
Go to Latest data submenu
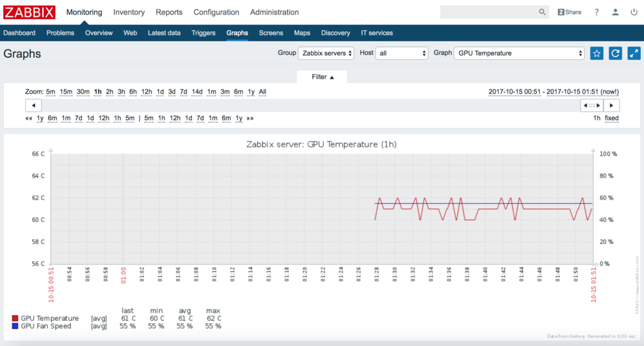coord(164,33)
